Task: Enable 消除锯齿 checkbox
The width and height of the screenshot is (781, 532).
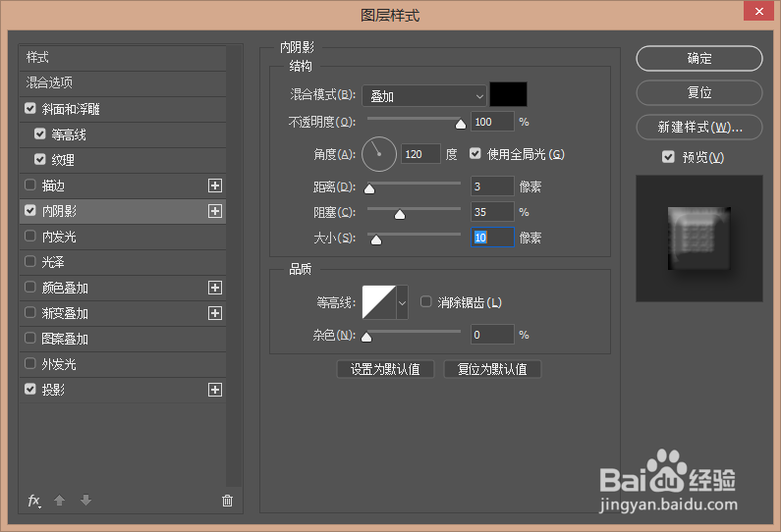Action: pos(425,301)
